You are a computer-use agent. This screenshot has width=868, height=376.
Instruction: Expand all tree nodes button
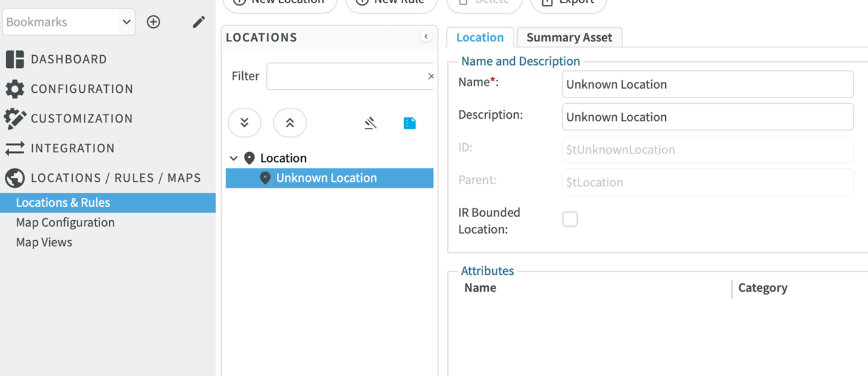(x=245, y=123)
